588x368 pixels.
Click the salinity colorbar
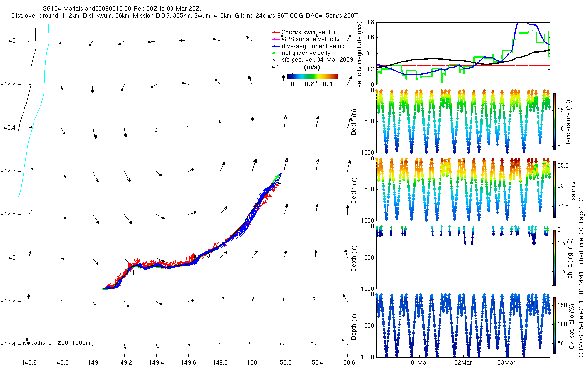coord(555,189)
